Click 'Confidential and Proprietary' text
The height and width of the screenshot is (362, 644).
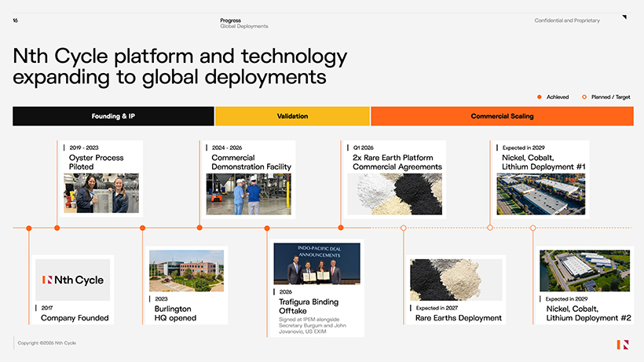pos(567,20)
